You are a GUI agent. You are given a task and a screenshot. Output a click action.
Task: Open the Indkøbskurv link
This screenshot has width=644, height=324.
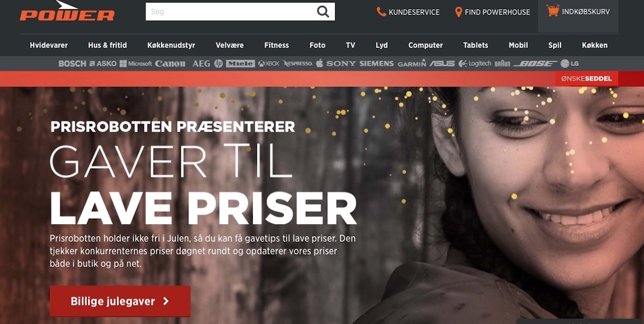click(578, 11)
